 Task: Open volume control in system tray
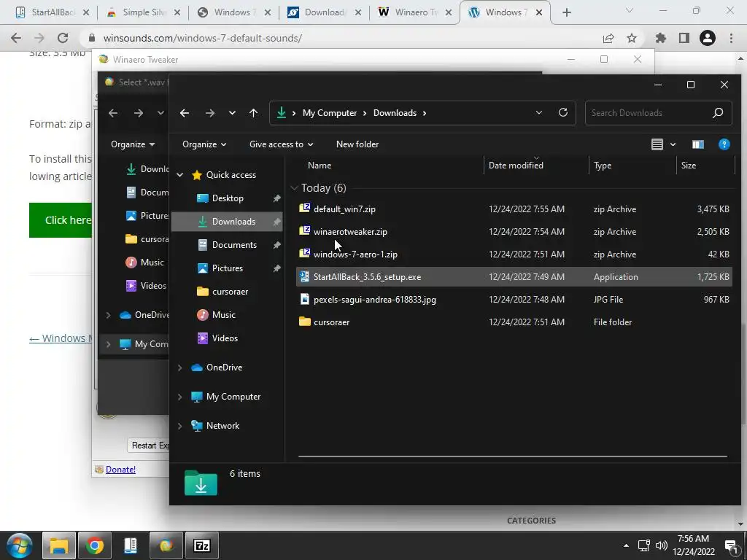661,545
